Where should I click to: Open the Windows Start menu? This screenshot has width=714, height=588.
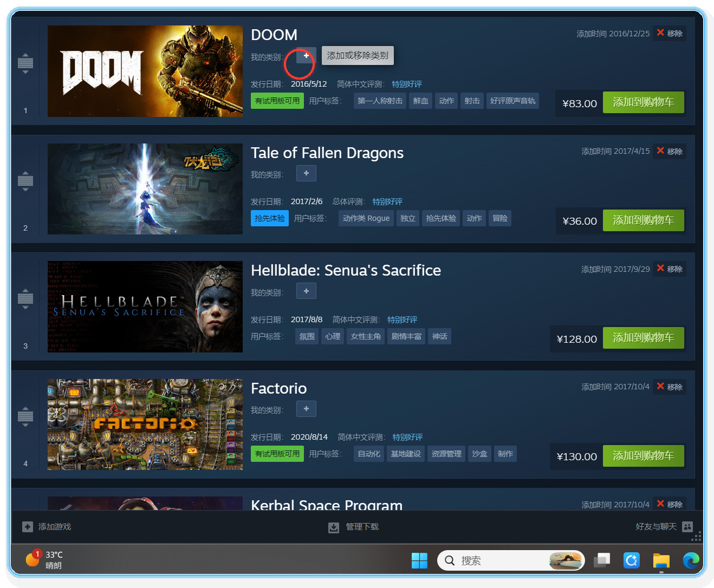419,560
